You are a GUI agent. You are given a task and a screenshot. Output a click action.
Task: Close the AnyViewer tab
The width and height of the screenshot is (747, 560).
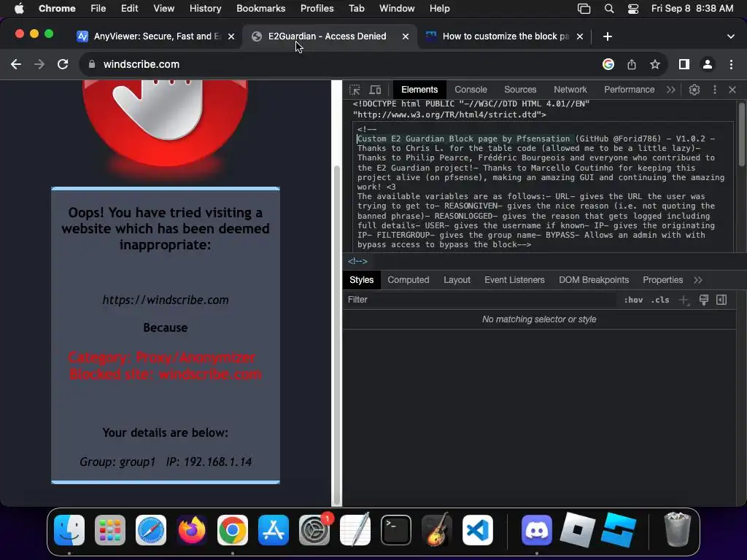click(231, 36)
